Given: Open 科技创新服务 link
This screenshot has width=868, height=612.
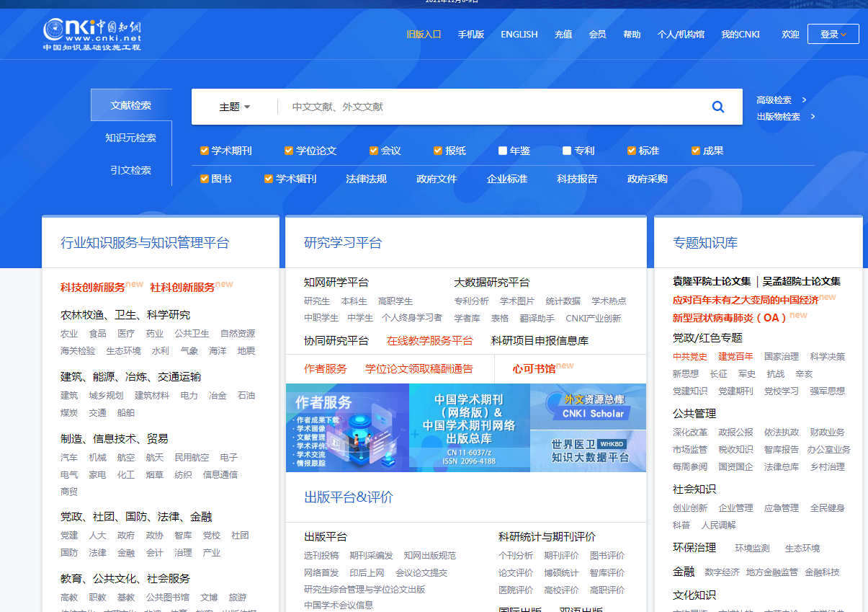Looking at the screenshot, I should click(x=93, y=287).
